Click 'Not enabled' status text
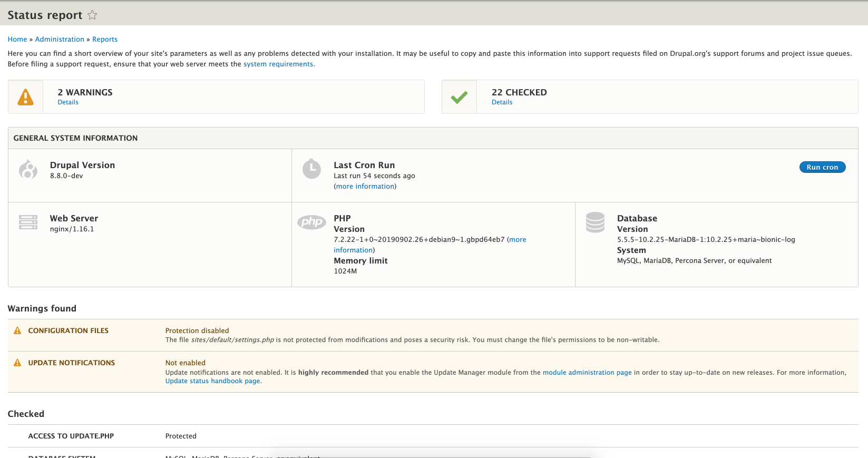 (x=186, y=363)
